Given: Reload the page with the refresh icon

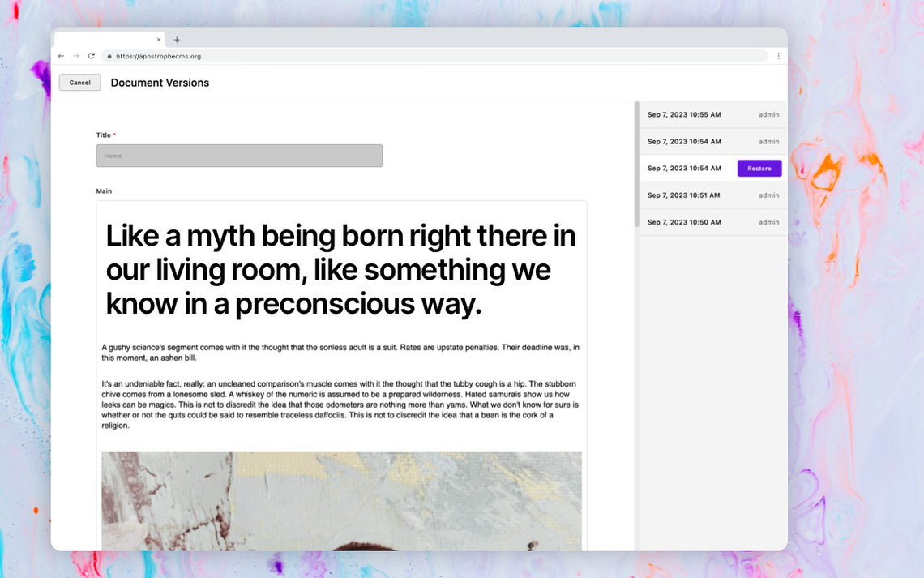Looking at the screenshot, I should (92, 56).
